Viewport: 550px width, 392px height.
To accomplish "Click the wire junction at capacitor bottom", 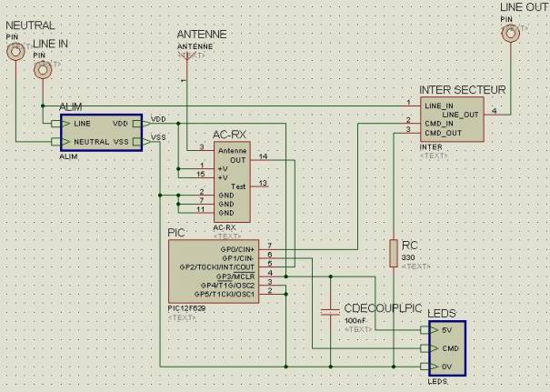I will pos(330,367).
